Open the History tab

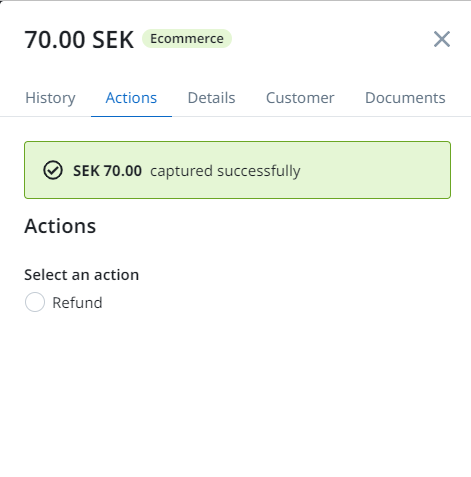[x=50, y=98]
